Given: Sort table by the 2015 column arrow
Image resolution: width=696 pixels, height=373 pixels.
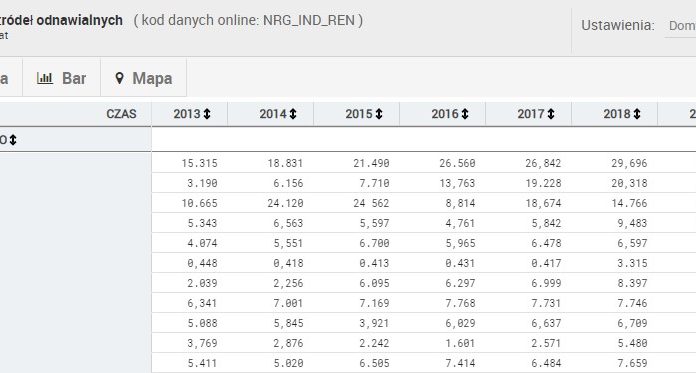Looking at the screenshot, I should 379,114.
